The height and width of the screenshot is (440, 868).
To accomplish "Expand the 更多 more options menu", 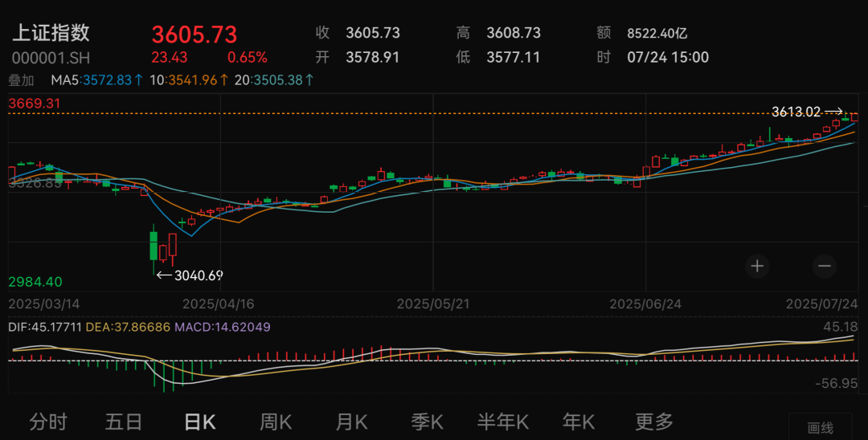I will click(x=653, y=422).
